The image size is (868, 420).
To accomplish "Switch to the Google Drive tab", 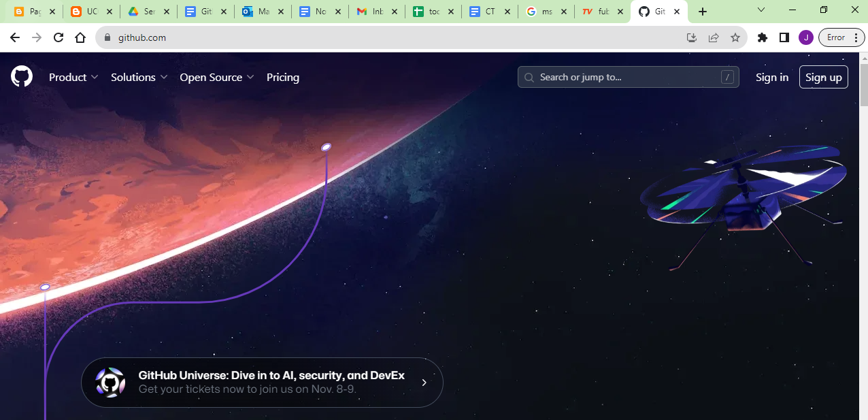I will [x=149, y=12].
